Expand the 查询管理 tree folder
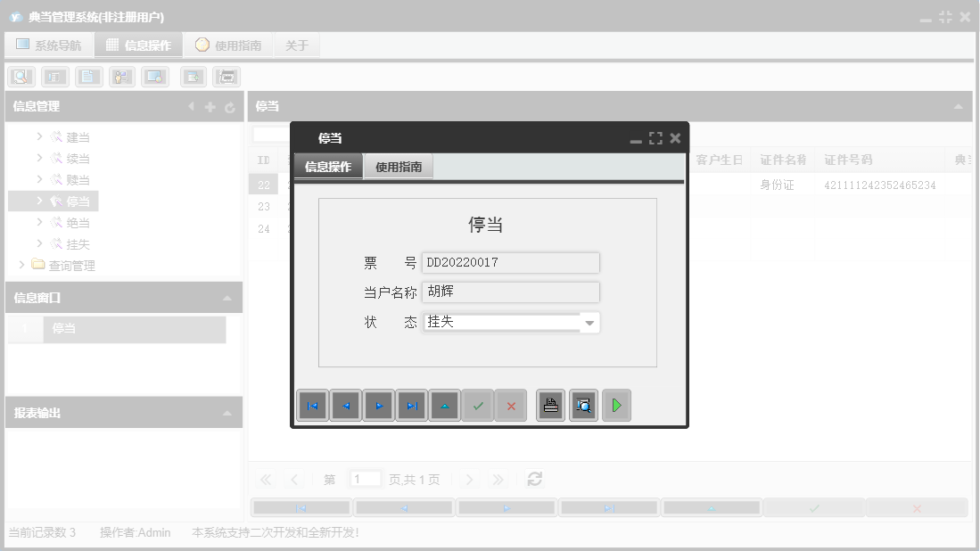Image resolution: width=980 pixels, height=551 pixels. pos(22,265)
